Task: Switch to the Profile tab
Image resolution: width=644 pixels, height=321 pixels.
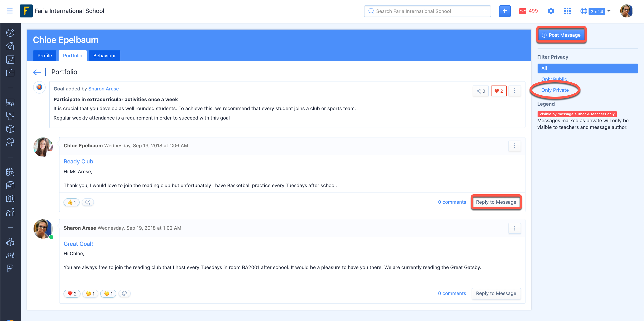Action: coord(45,56)
